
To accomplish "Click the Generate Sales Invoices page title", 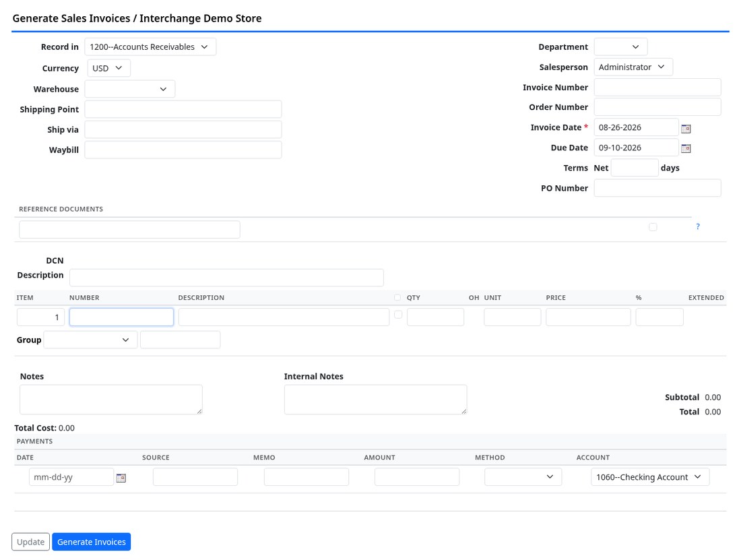I will point(137,18).
